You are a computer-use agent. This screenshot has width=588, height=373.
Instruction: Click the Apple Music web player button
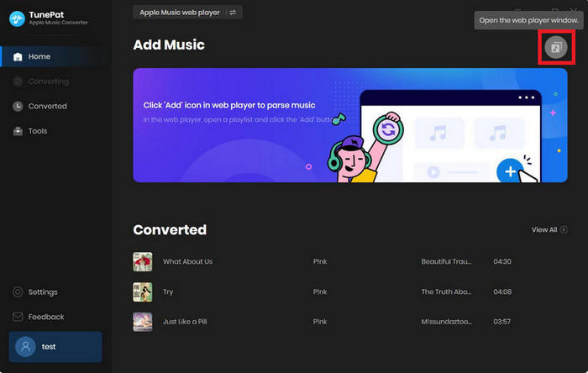[187, 13]
